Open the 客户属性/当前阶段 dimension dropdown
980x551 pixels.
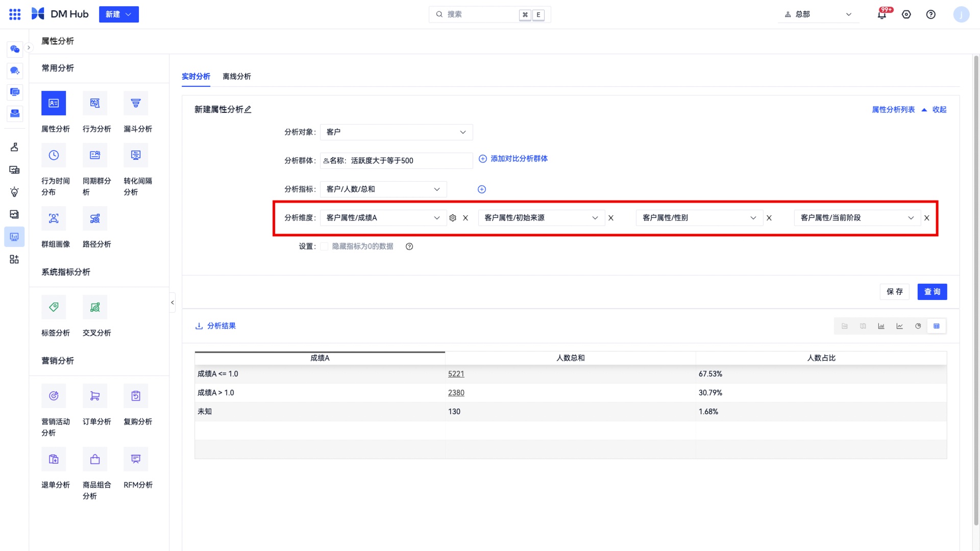click(x=857, y=218)
